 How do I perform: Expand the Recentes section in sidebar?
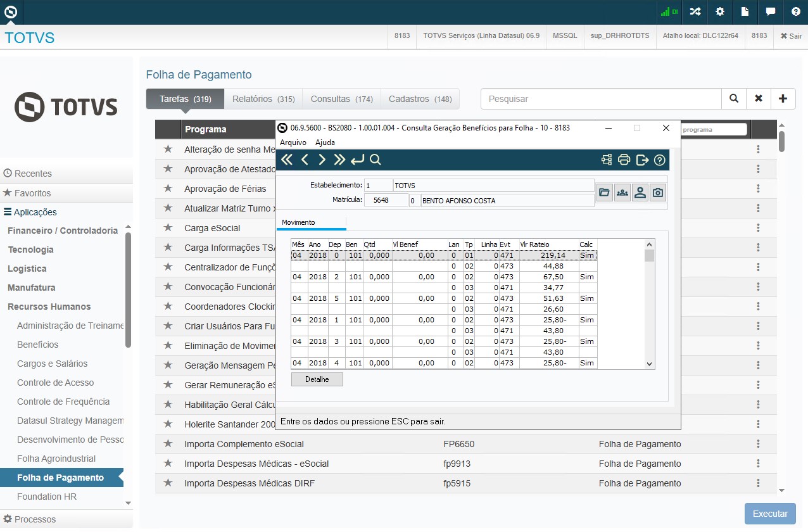tap(33, 174)
